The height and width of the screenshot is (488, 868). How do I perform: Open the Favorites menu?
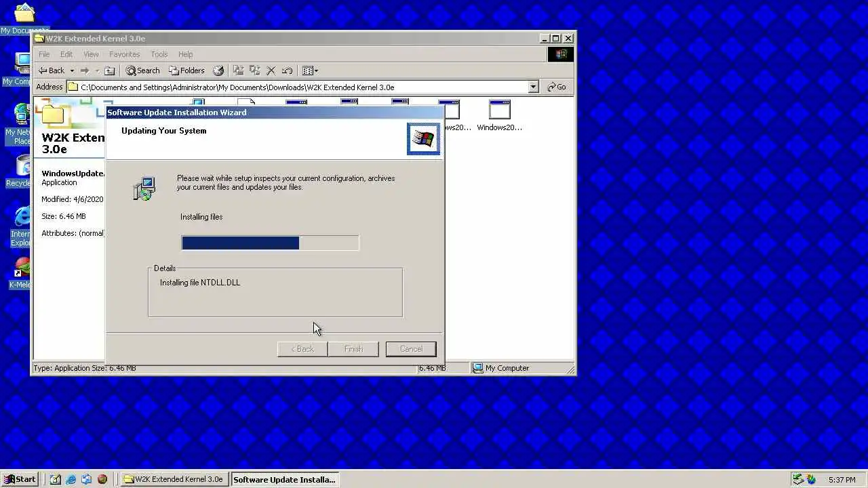pyautogui.click(x=125, y=54)
